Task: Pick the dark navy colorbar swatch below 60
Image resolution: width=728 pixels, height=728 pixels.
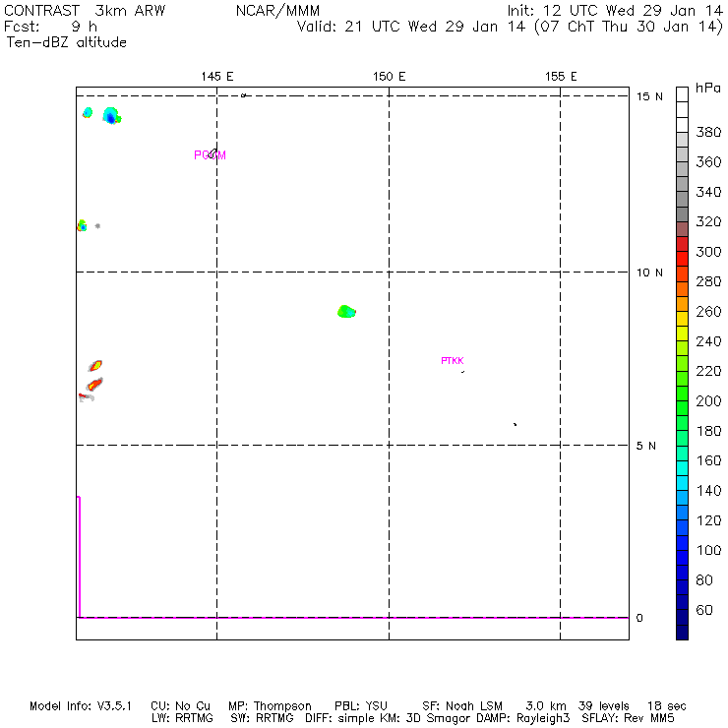Action: [682, 633]
